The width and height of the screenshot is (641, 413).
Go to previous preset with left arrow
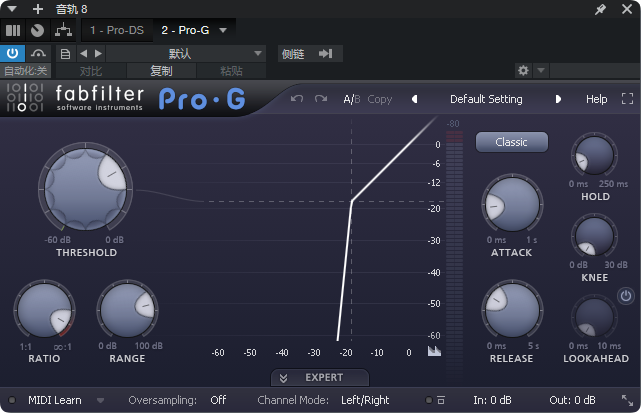click(x=415, y=99)
